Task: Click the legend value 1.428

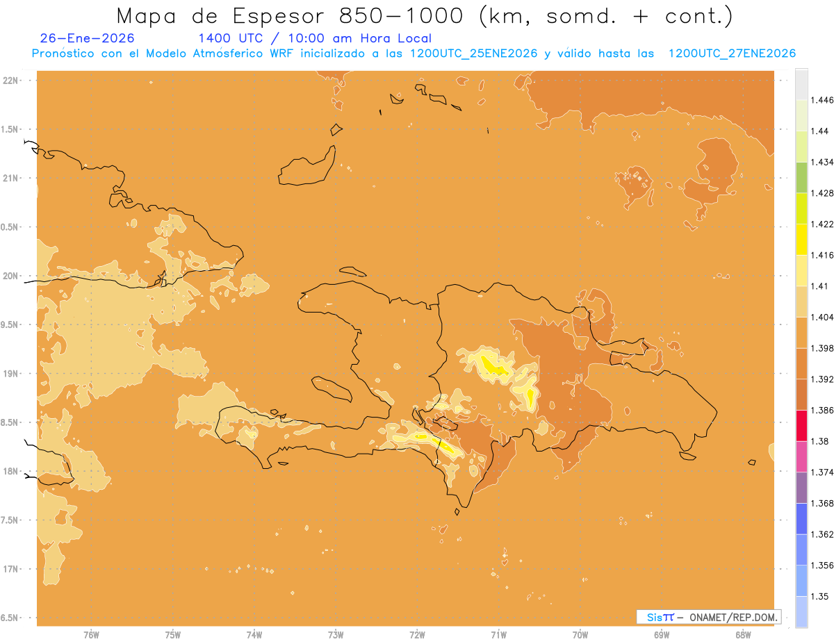Action: click(x=821, y=193)
